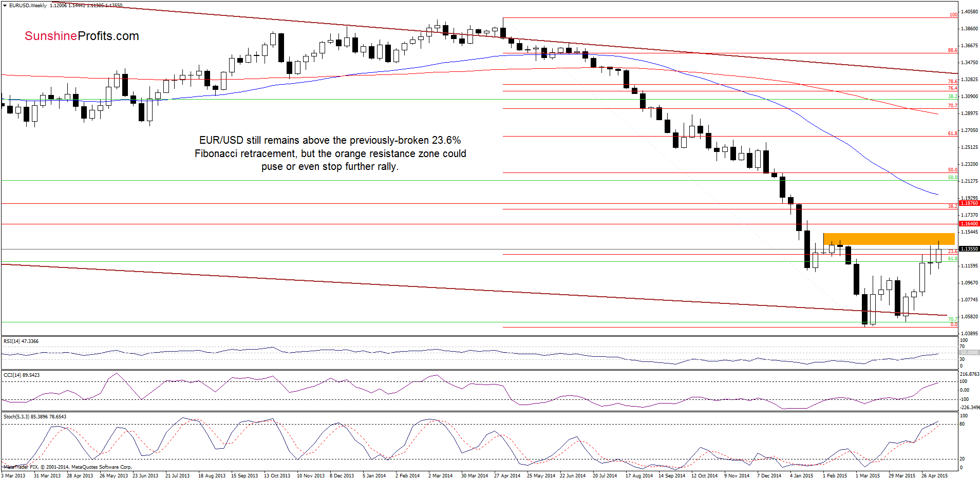Click the 1.05820 price axis label

969,317
